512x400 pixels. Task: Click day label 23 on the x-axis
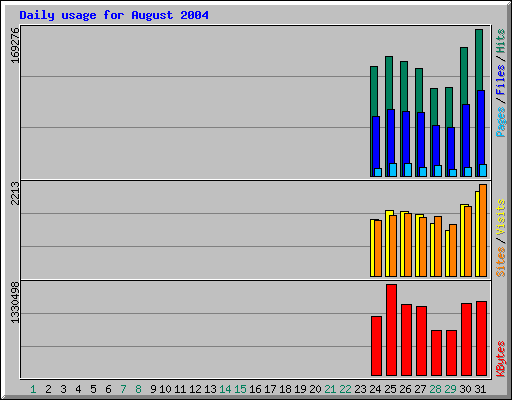[360, 389]
